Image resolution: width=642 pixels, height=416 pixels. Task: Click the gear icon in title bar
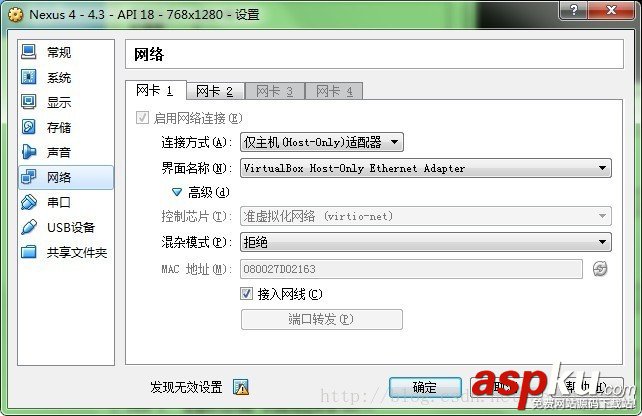pyautogui.click(x=16, y=14)
